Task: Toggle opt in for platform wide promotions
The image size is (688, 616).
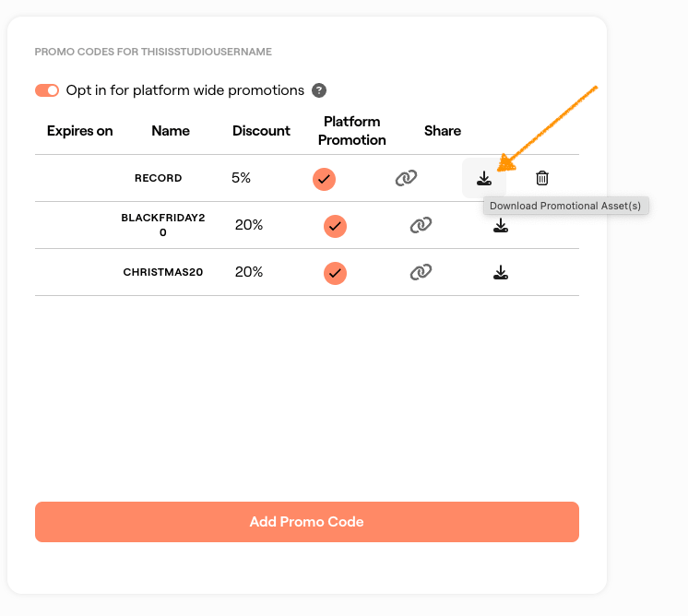Action: tap(47, 90)
